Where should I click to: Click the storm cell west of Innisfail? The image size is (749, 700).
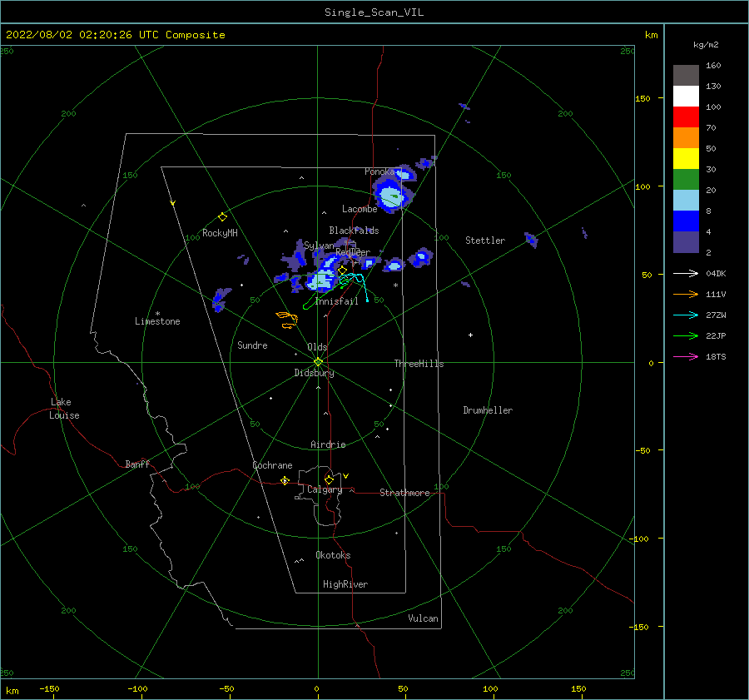coord(321,280)
